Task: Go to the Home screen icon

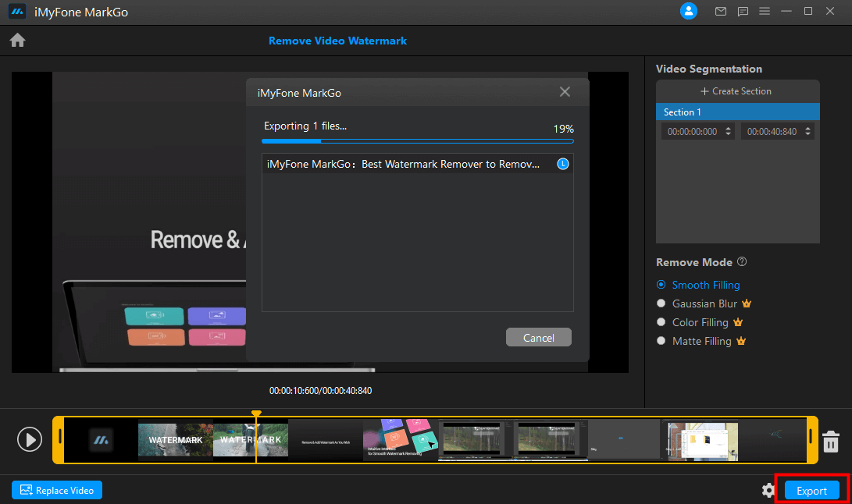Action: click(x=18, y=41)
